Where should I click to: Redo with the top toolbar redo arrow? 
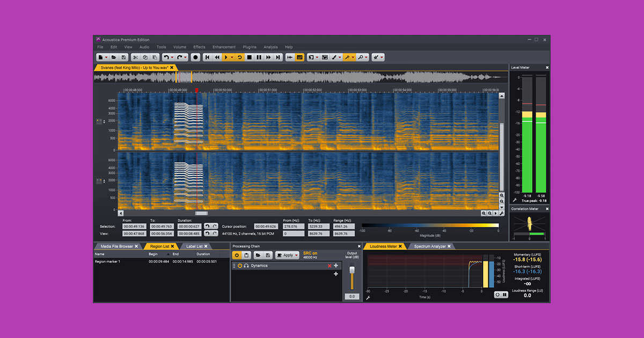pos(179,57)
